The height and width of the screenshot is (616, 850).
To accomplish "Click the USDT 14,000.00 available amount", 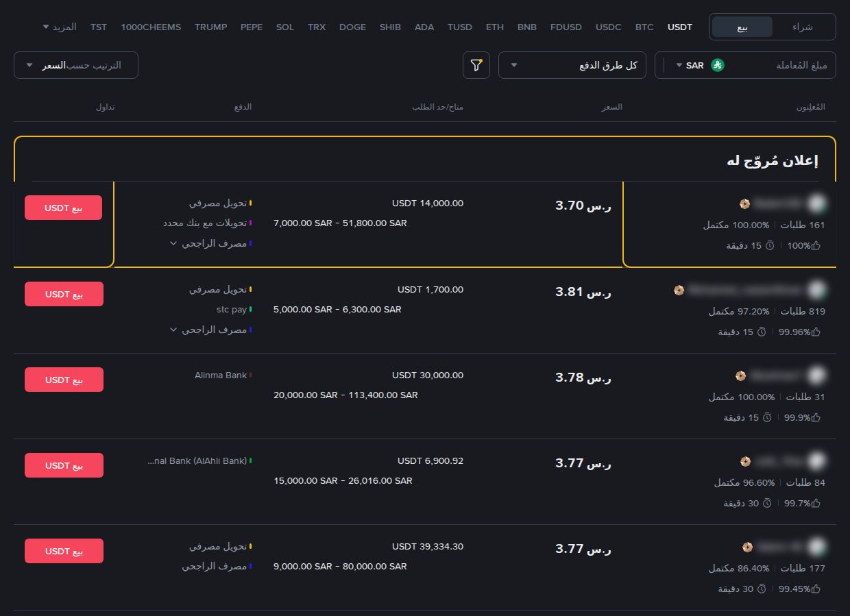I will [x=428, y=204].
